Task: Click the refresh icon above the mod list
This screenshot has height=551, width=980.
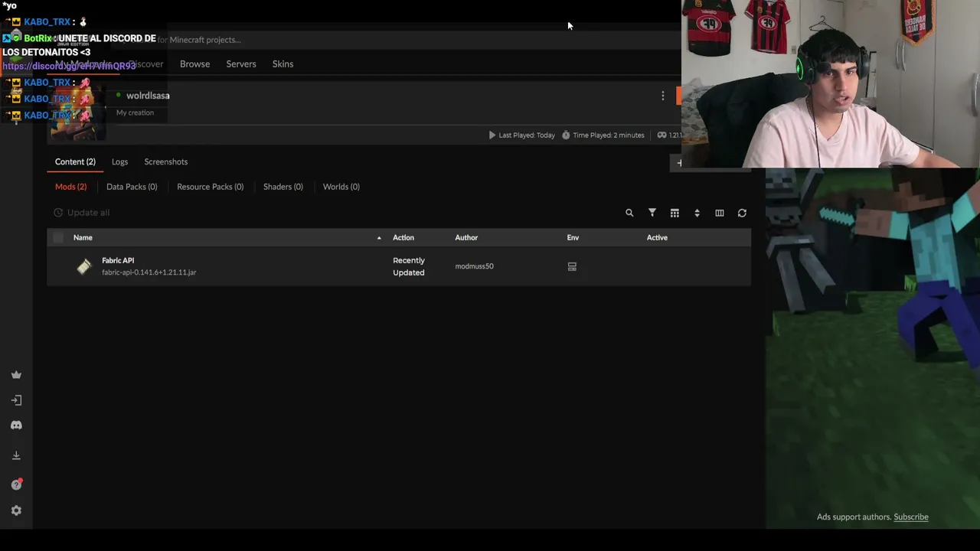Action: (742, 213)
